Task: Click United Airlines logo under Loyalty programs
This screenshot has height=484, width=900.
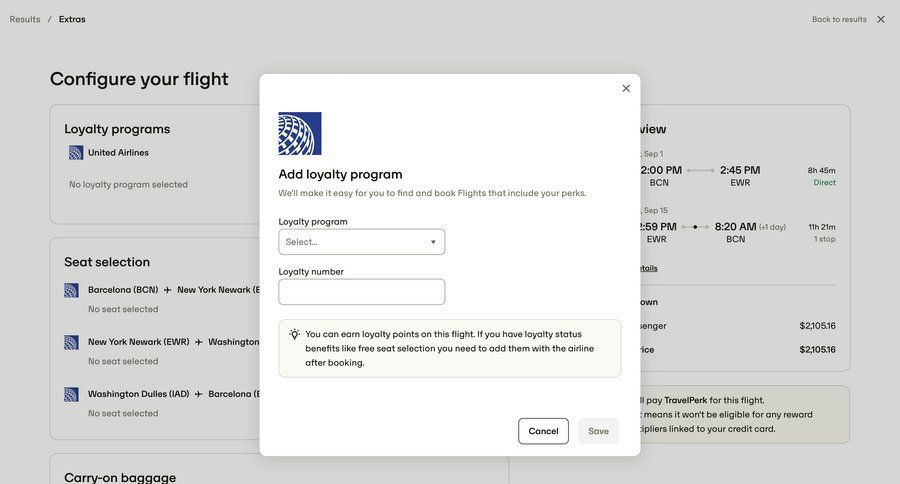Action: pos(76,153)
